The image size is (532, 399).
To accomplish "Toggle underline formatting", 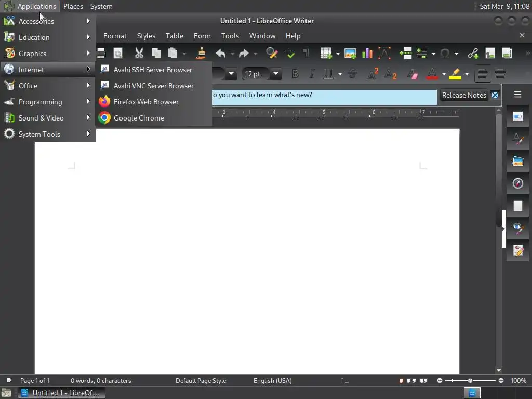I will point(328,74).
